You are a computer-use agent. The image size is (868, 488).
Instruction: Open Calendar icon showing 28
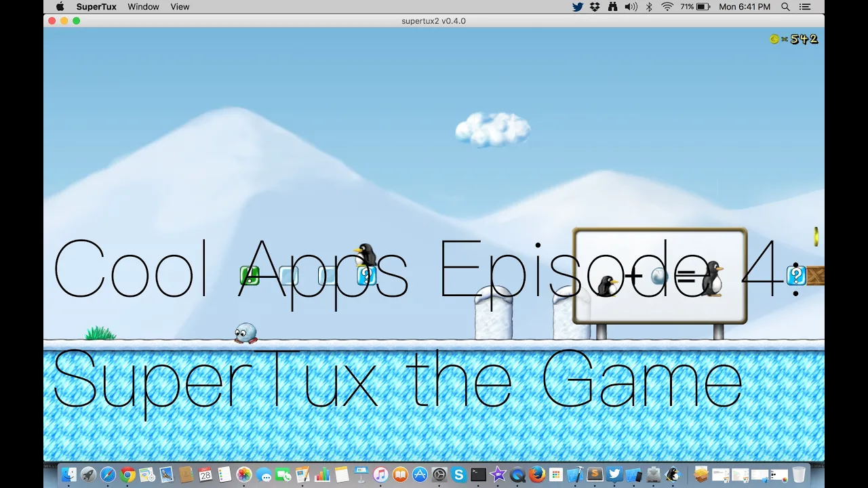coord(205,474)
